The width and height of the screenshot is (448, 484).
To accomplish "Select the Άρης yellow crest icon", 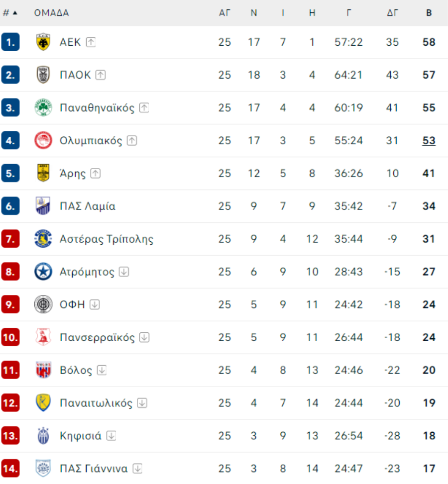I will click(x=43, y=174).
